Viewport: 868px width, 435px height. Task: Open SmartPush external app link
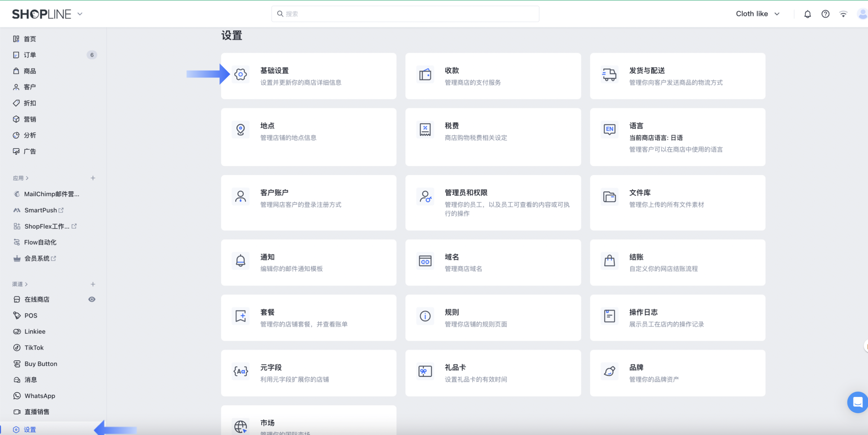tap(41, 210)
